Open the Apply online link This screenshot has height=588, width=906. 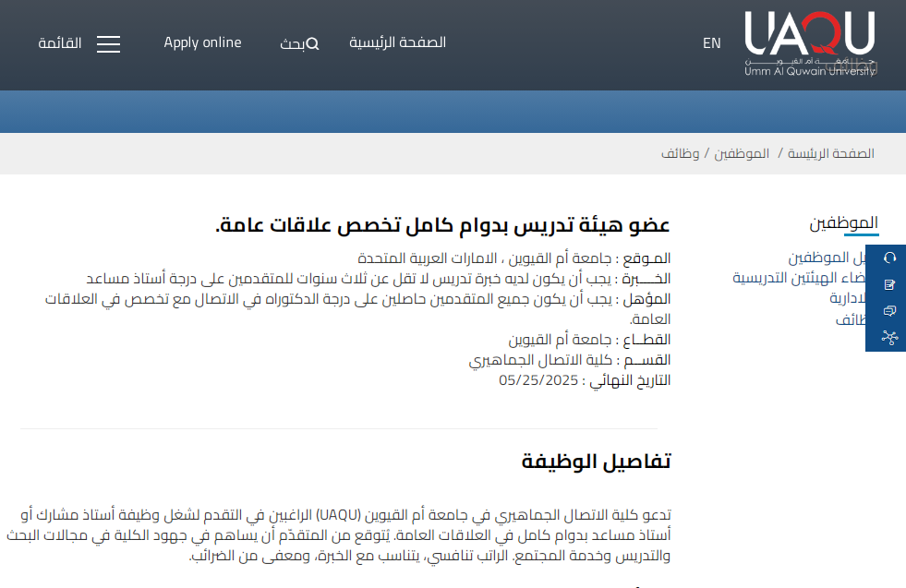click(202, 42)
